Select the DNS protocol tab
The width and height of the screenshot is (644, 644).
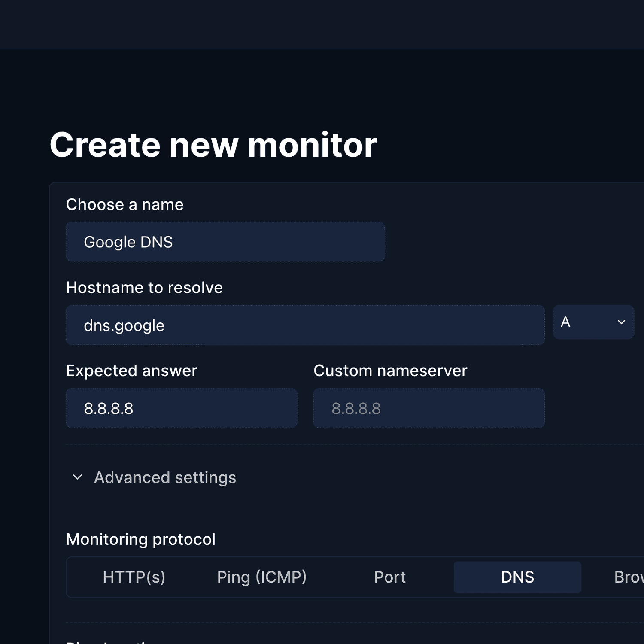pos(517,577)
